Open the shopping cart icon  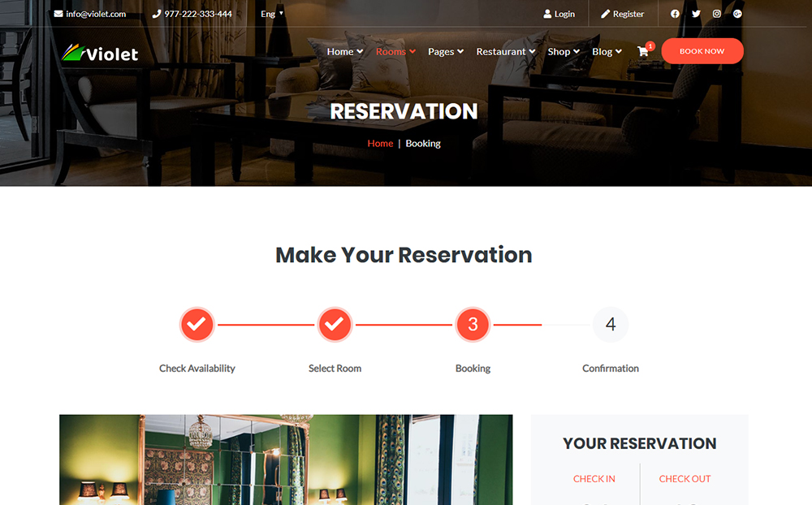point(642,51)
